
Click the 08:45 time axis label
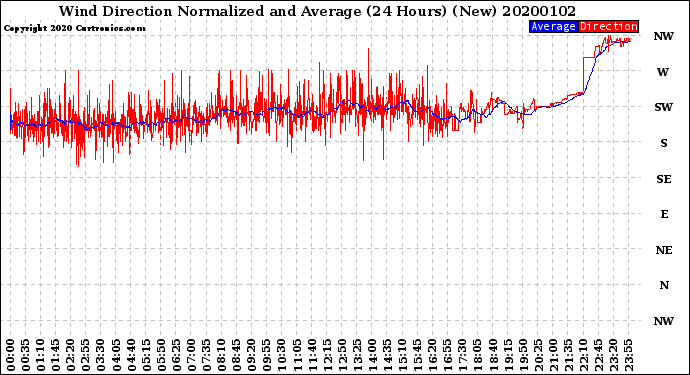(x=236, y=355)
